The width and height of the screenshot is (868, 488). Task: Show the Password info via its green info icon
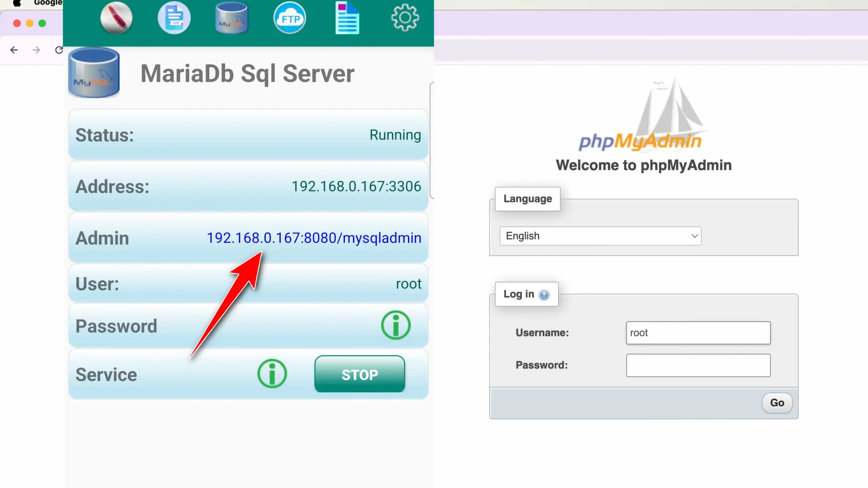[395, 325]
